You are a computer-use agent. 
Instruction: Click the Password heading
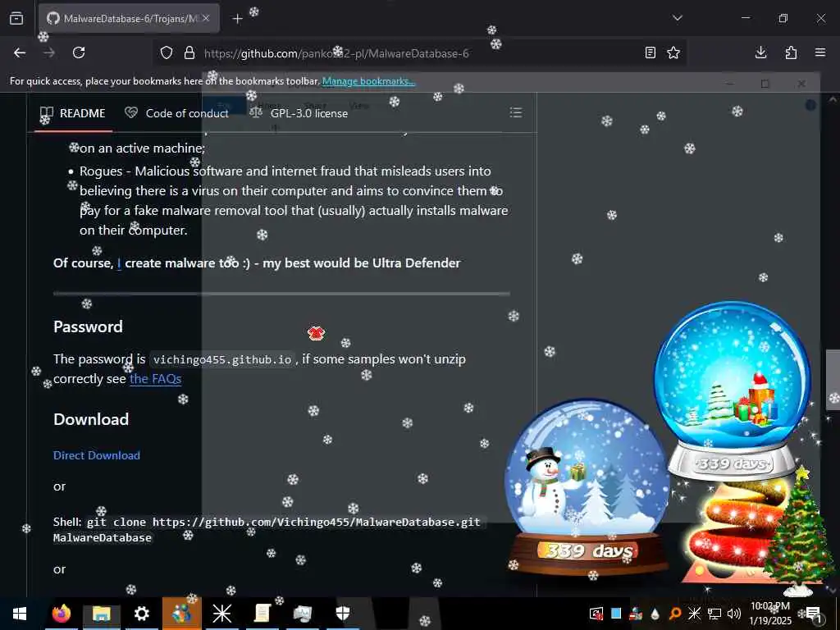(x=88, y=326)
